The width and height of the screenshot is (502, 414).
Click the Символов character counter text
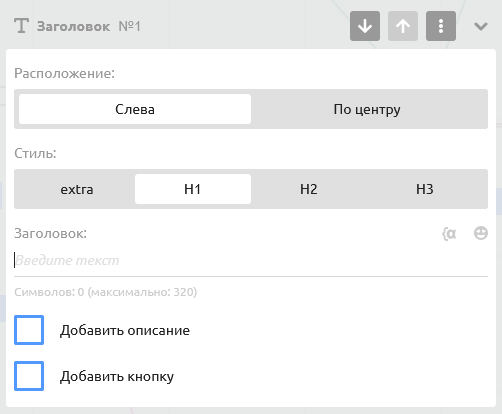[105, 292]
